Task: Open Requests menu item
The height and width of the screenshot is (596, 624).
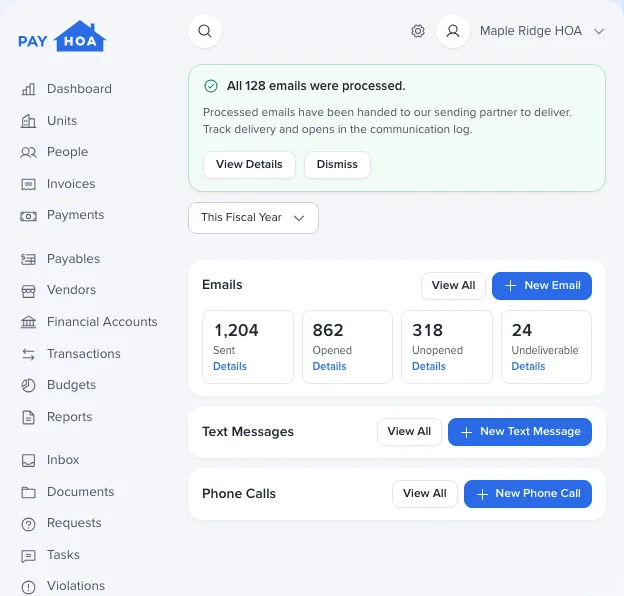Action: click(x=74, y=523)
